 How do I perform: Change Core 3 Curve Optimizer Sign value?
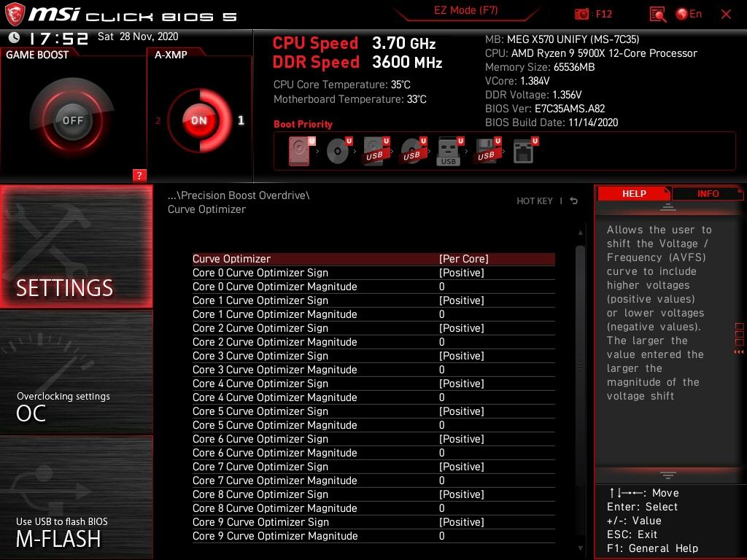click(x=461, y=356)
